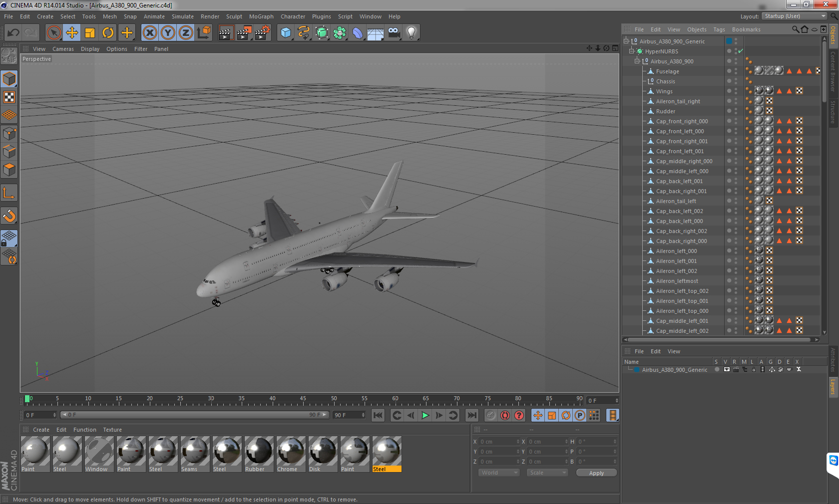
Task: Collapse the HyperNURBS tree node
Action: [x=632, y=51]
